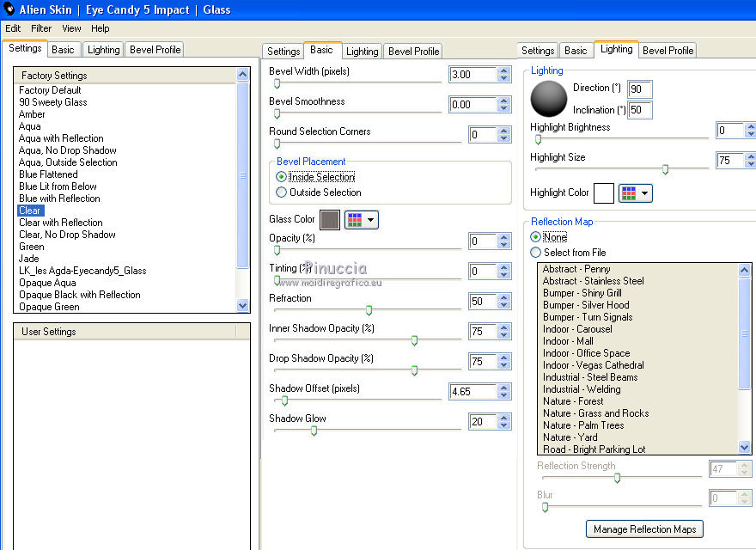Decrease Tinting value with down arrow

click(503, 275)
